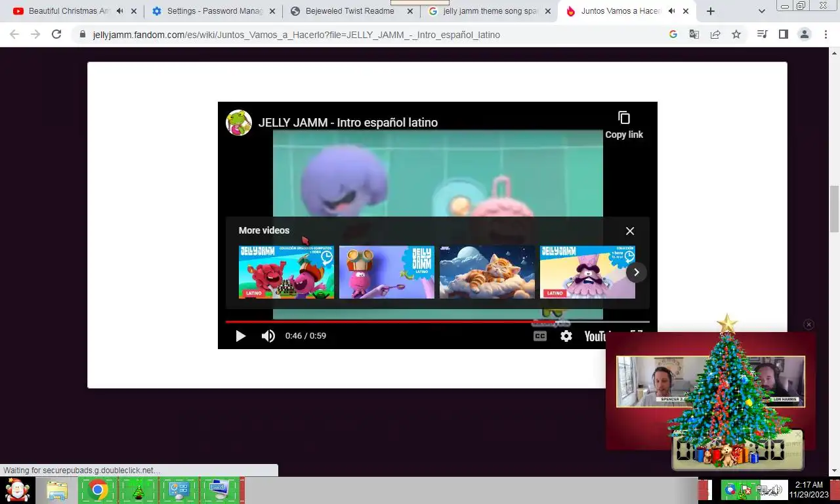Screen dimensions: 840x504
Task: Close the Settings Password Manager tab
Action: 272,11
